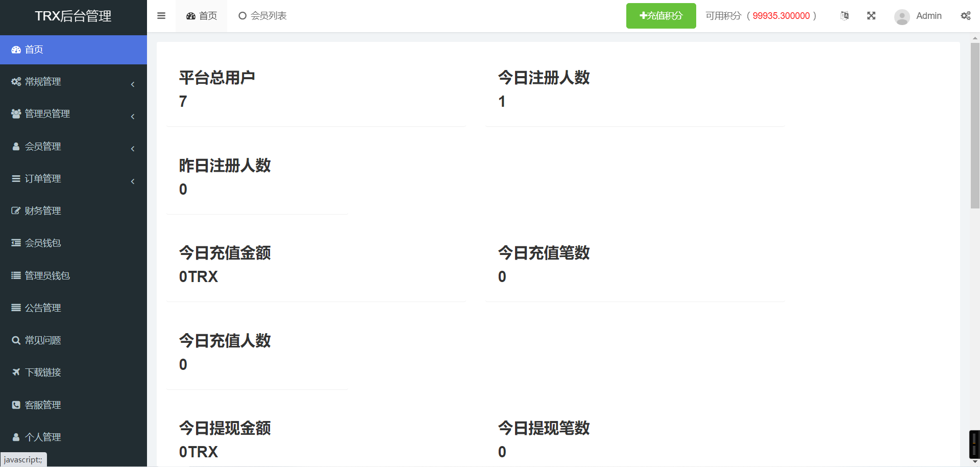This screenshot has width=980, height=467.
Task: Open the language translation icon
Action: 845,16
